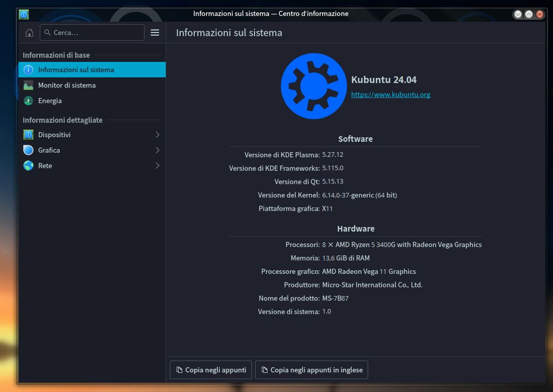Click the Monitor di sistema icon
The image size is (553, 392).
pos(28,85)
